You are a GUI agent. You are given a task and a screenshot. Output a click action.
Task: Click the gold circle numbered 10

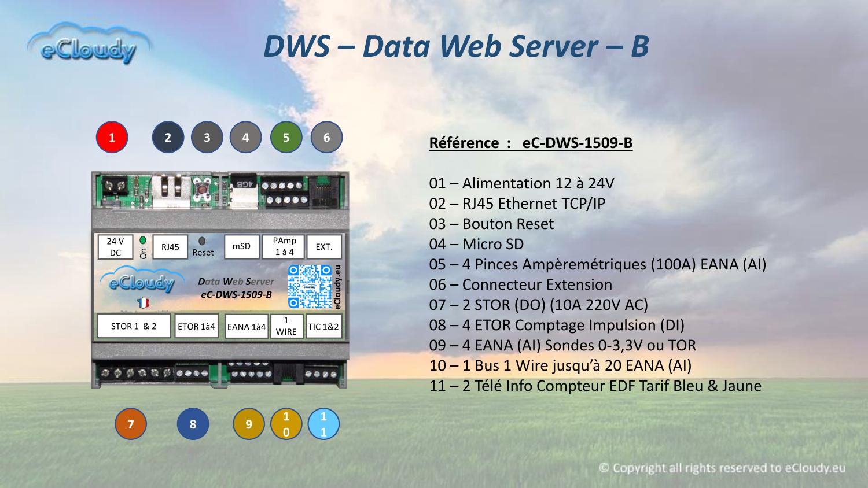pyautogui.click(x=286, y=424)
